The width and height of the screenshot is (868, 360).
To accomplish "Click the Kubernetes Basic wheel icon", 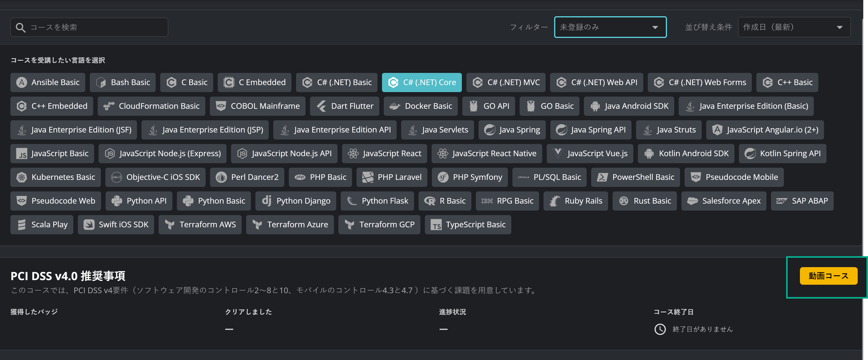I will pos(22,177).
